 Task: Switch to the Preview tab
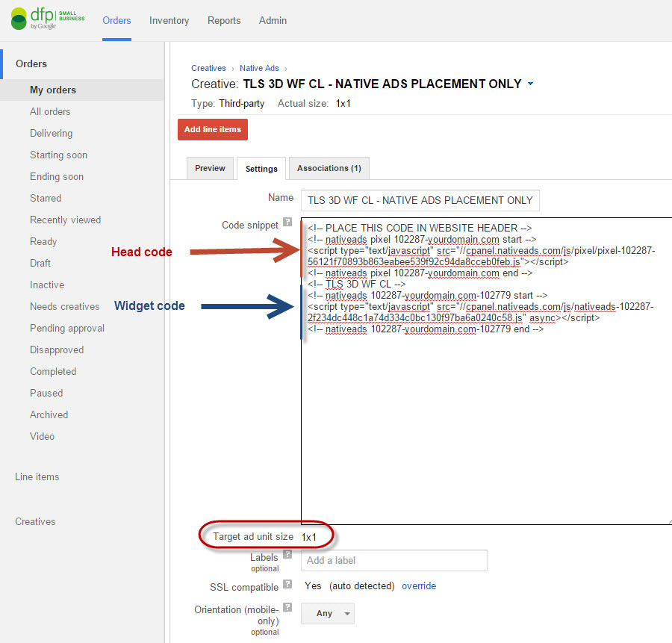[210, 168]
